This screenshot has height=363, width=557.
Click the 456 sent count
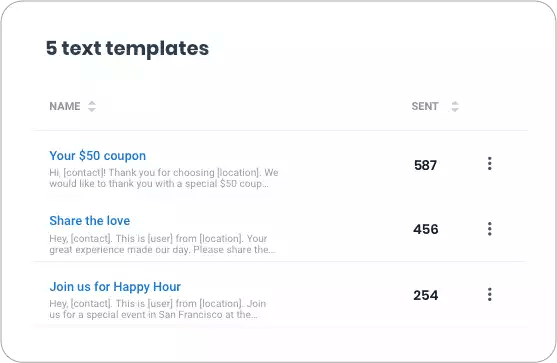coord(426,229)
